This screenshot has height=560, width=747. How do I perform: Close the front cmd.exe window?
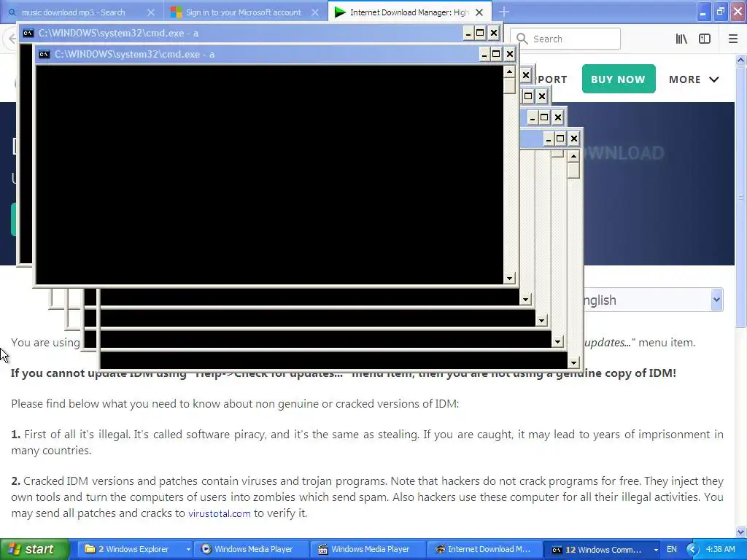coord(510,54)
